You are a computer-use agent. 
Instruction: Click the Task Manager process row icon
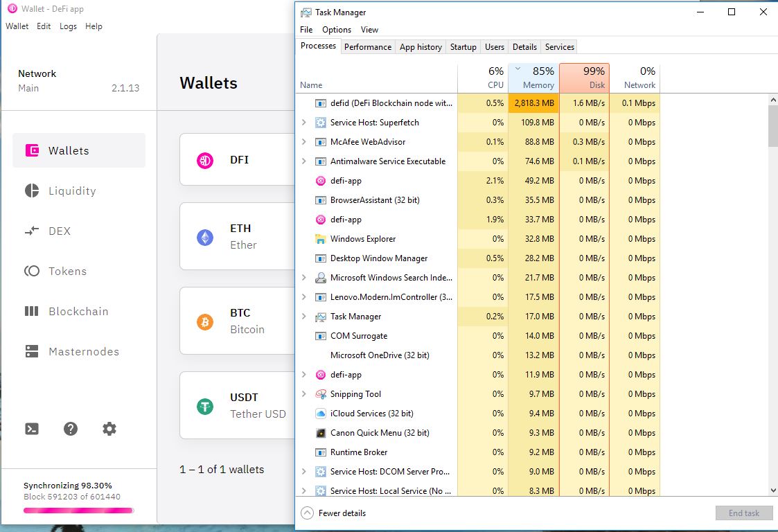(x=321, y=317)
